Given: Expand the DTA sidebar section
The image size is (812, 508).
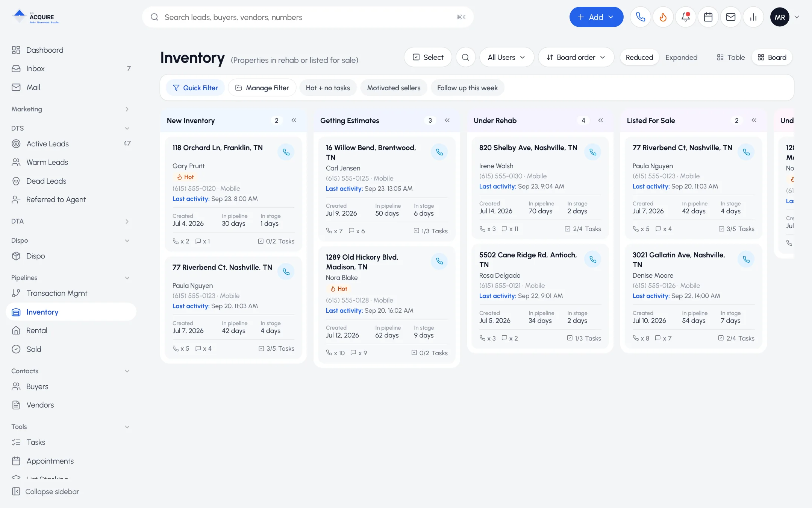Looking at the screenshot, I should pos(70,221).
